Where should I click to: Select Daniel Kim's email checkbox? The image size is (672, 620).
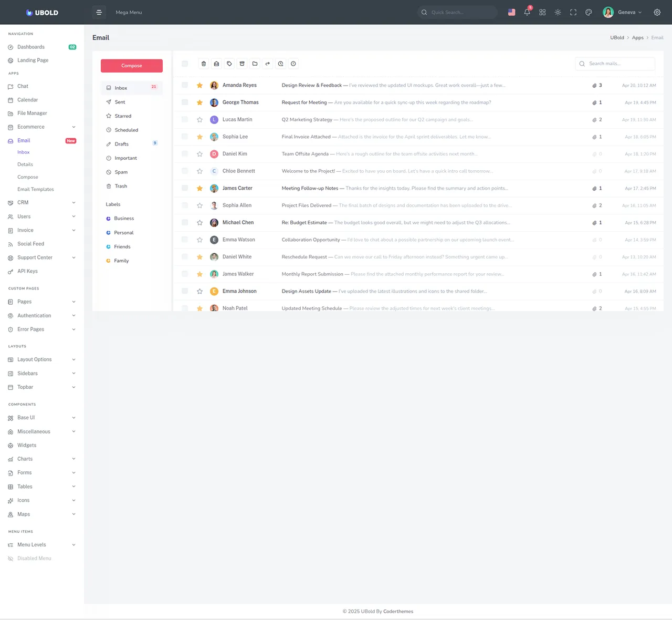185,154
